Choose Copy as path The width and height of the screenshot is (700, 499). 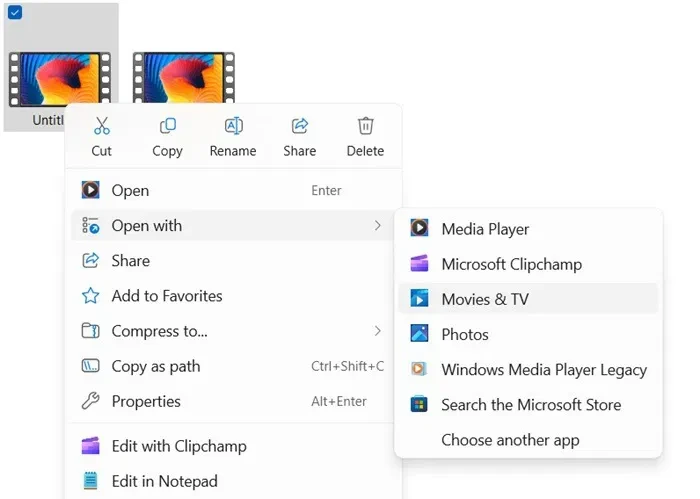pos(233,366)
